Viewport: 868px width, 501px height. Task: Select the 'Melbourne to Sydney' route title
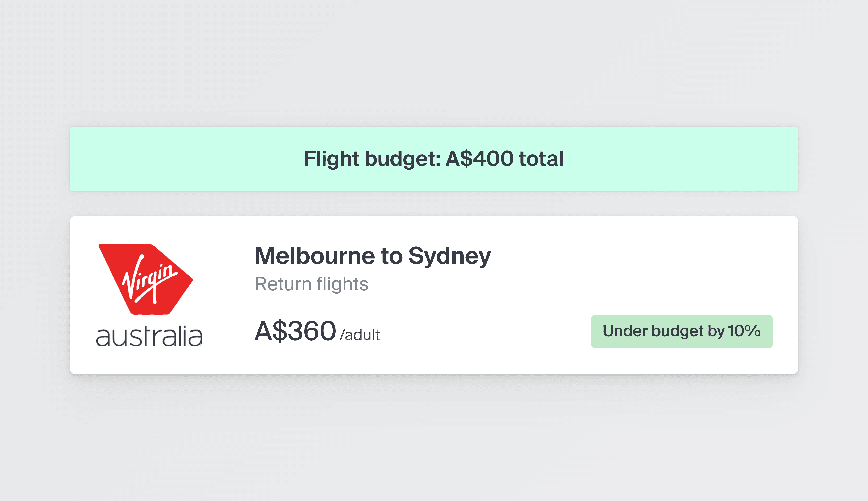coord(373,256)
